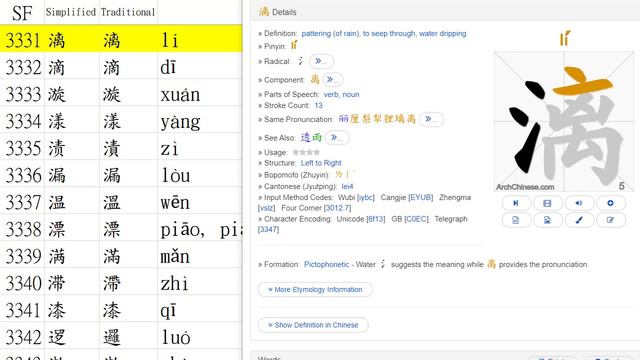The width and height of the screenshot is (640, 360).
Task: Click the Usage star rating
Action: [x=306, y=152]
